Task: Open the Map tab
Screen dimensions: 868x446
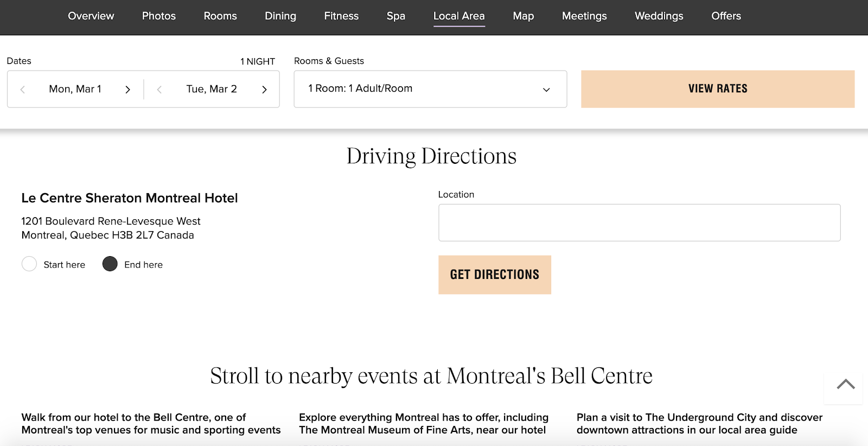Action: [x=524, y=16]
